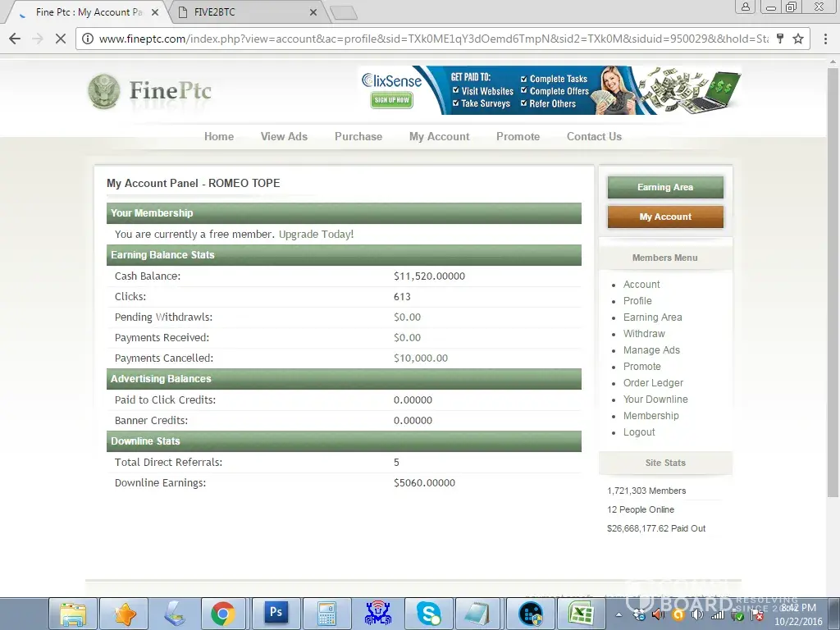Open a new browser tab
This screenshot has width=840, height=630.
pos(344,13)
